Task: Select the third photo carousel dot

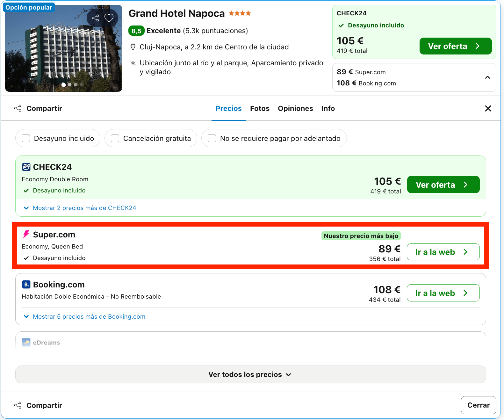Action: click(76, 84)
